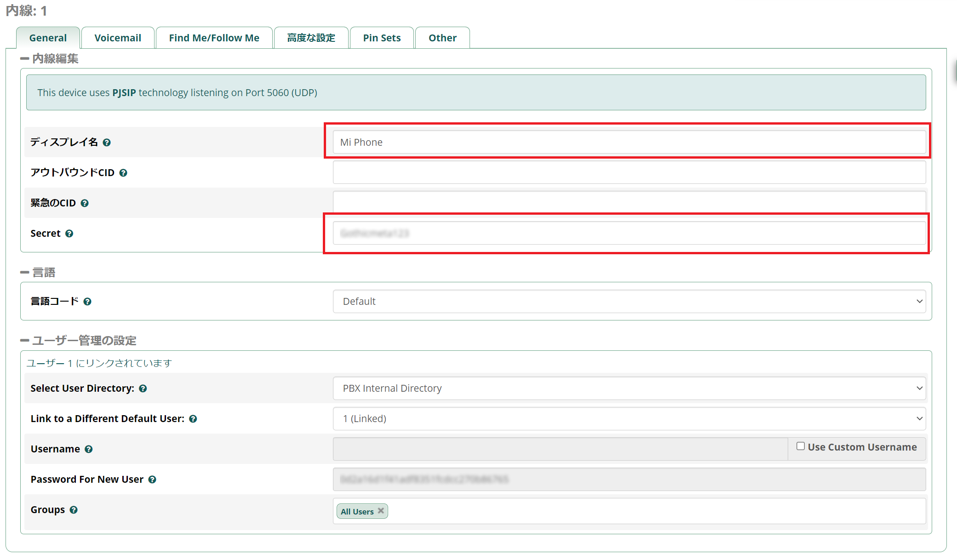Click help icon next to Secret
The image size is (957, 560).
pos(69,234)
